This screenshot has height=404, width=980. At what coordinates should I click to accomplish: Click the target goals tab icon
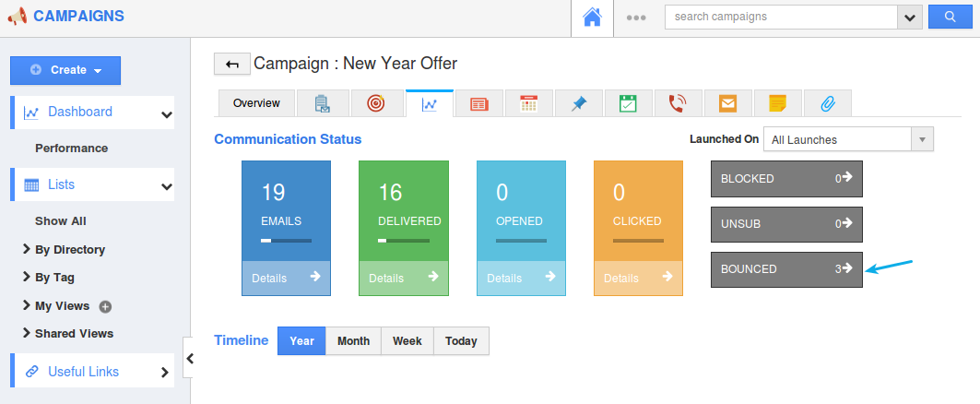[x=376, y=103]
